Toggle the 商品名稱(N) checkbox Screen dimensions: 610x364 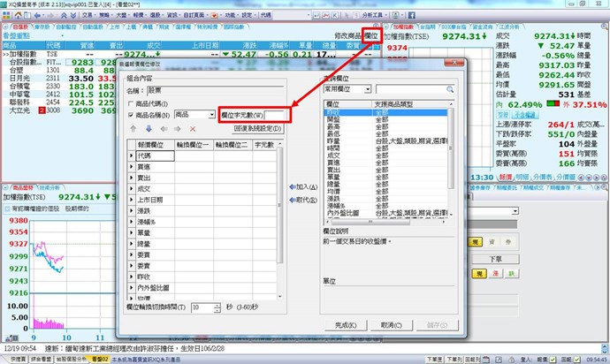pyautogui.click(x=132, y=115)
